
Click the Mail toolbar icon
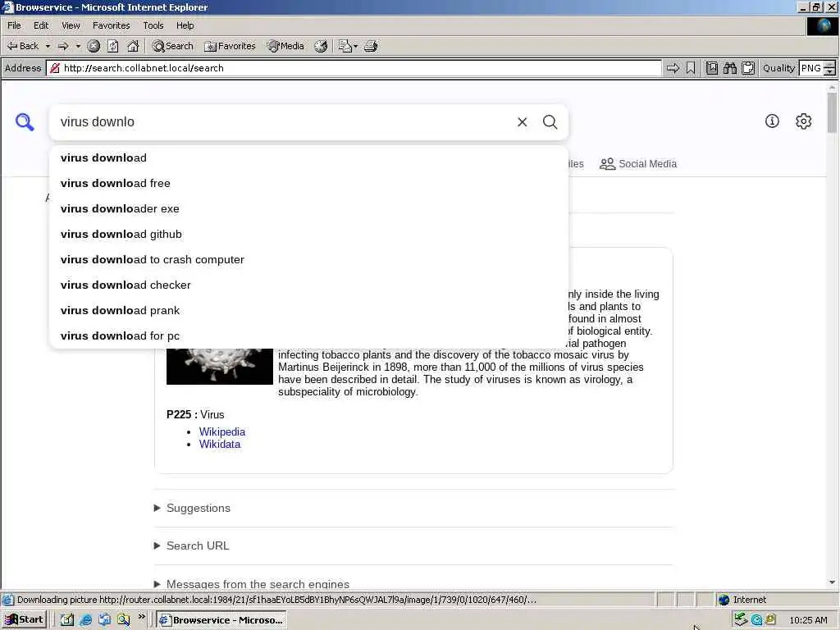(347, 46)
